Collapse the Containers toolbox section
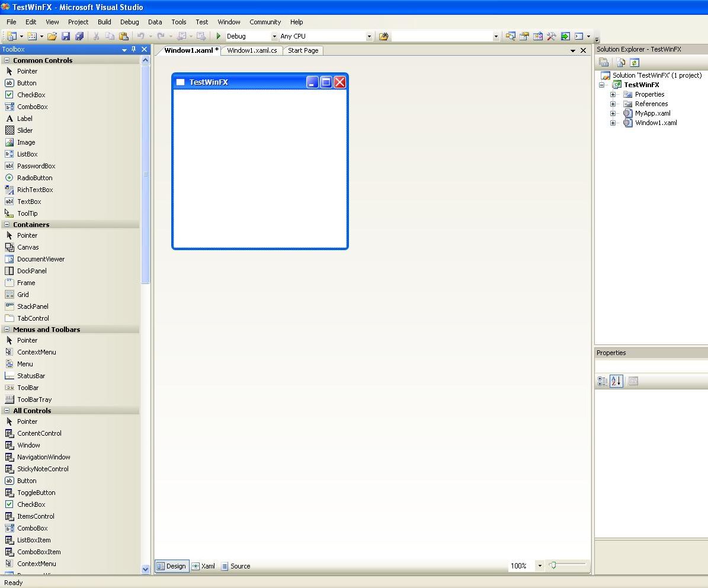This screenshot has width=708, height=588. [7, 225]
